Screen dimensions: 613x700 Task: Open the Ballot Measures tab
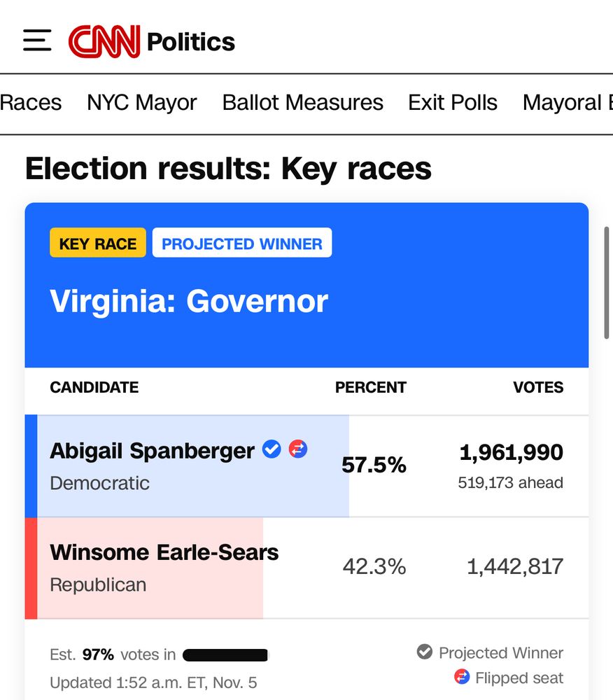pyautogui.click(x=302, y=103)
